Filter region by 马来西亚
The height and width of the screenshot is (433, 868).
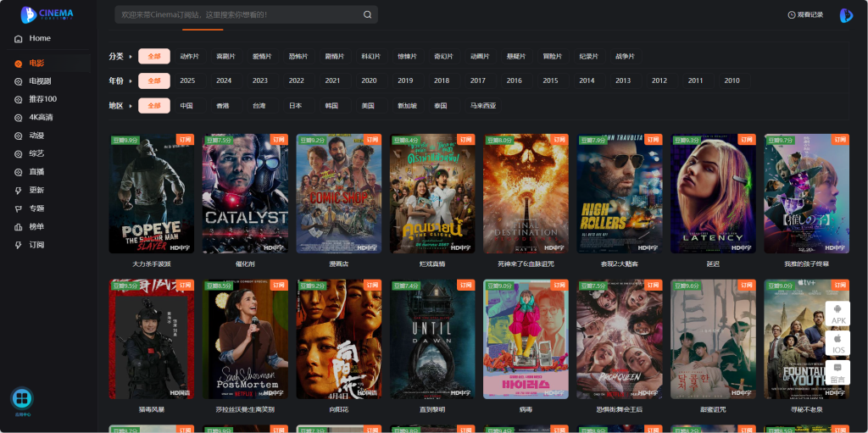(x=483, y=106)
